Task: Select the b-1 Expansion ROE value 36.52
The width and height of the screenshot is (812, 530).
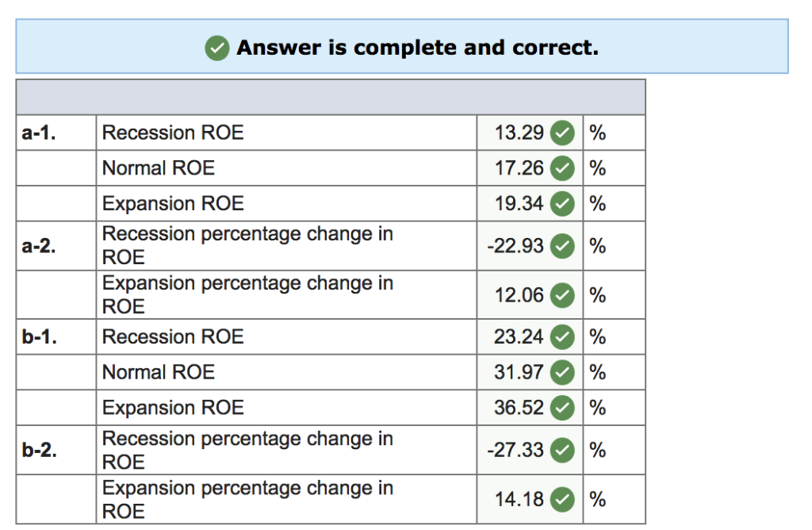Action: click(519, 407)
